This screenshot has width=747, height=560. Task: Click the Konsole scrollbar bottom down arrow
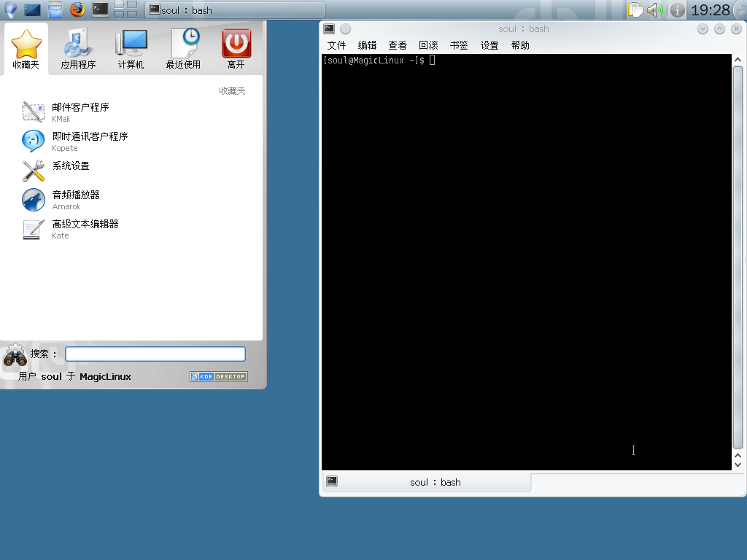[x=738, y=464]
